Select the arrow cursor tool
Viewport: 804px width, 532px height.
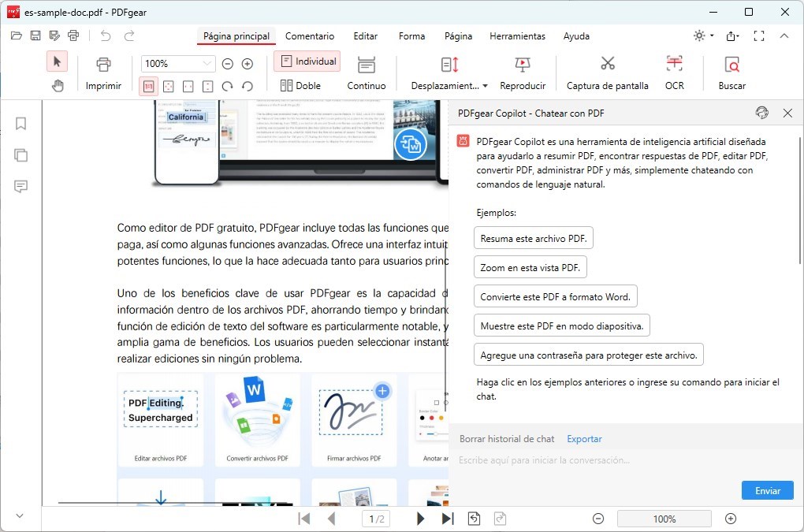point(57,61)
